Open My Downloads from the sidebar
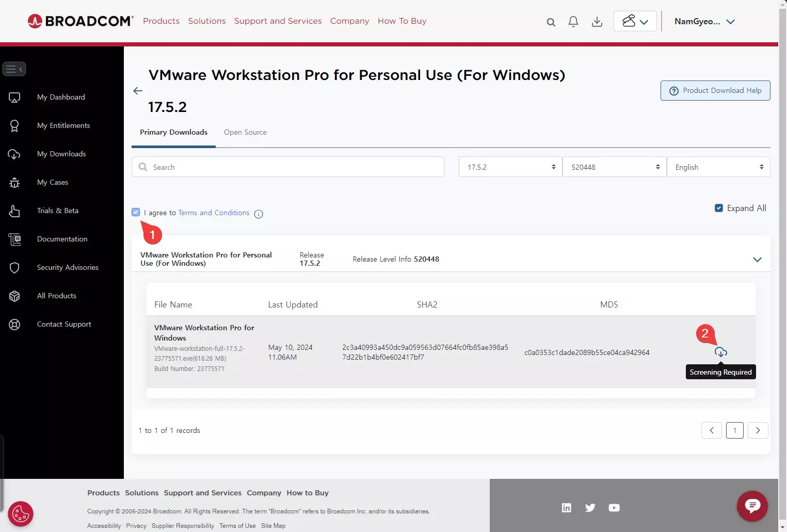Image resolution: width=787 pixels, height=532 pixels. 61,154
